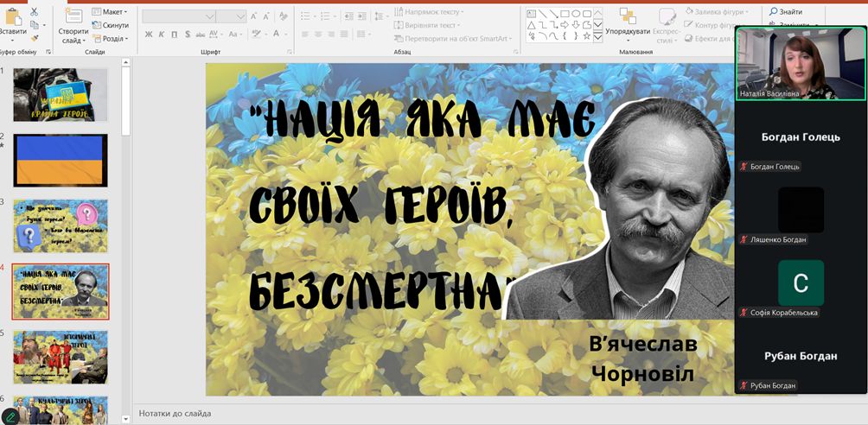Image resolution: width=868 pixels, height=425 pixels.
Task: Select slide 5 thumbnail in panel
Action: tap(60, 356)
